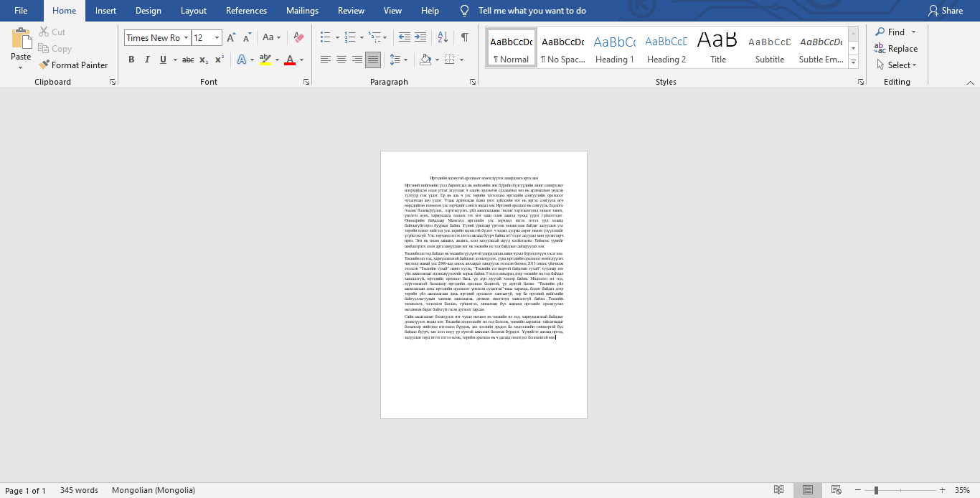The image size is (980, 498).
Task: Show paragraph marks with pilcrow icon
Action: pos(465,37)
